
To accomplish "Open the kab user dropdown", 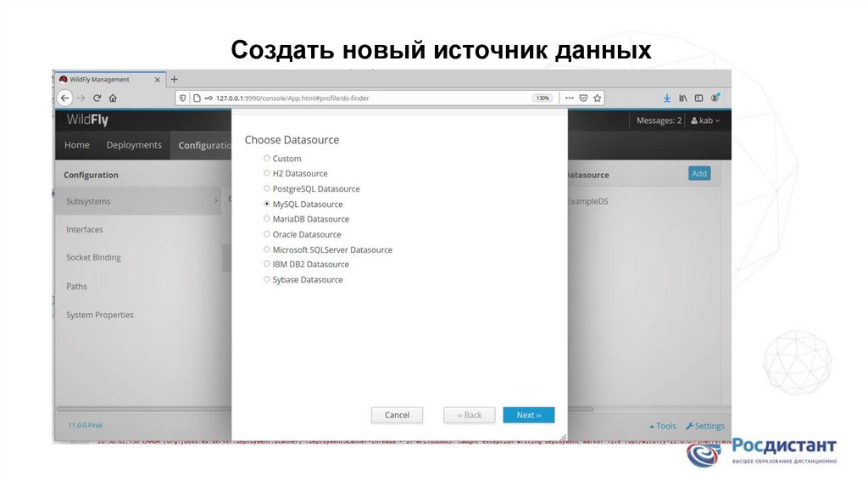I will [x=705, y=120].
